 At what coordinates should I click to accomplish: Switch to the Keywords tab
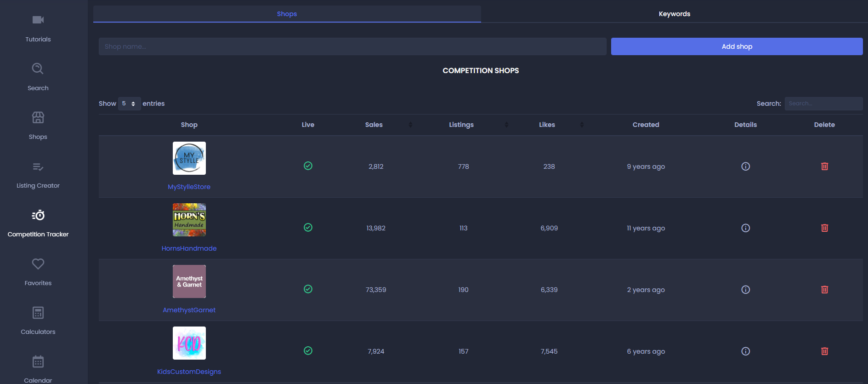[674, 14]
